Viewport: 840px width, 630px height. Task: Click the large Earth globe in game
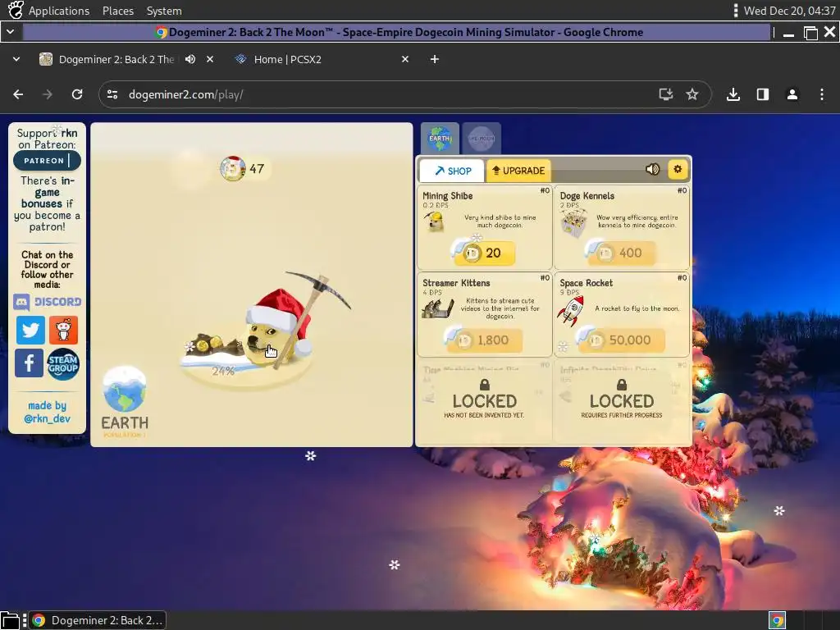pyautogui.click(x=125, y=389)
